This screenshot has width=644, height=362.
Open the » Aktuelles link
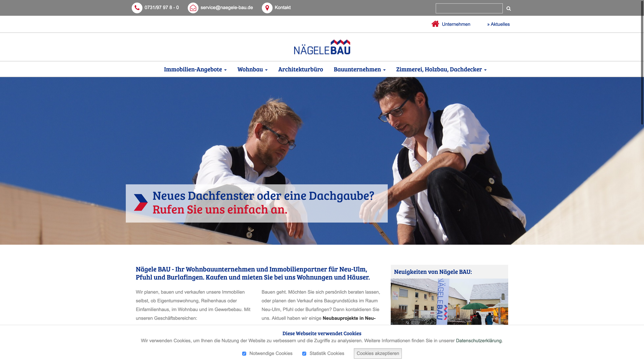point(498,24)
